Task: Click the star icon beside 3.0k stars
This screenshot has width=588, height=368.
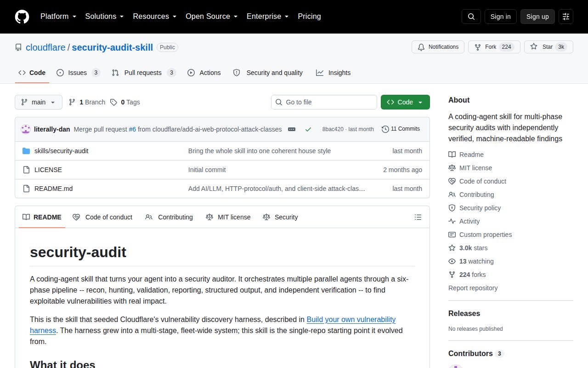Action: pyautogui.click(x=452, y=248)
